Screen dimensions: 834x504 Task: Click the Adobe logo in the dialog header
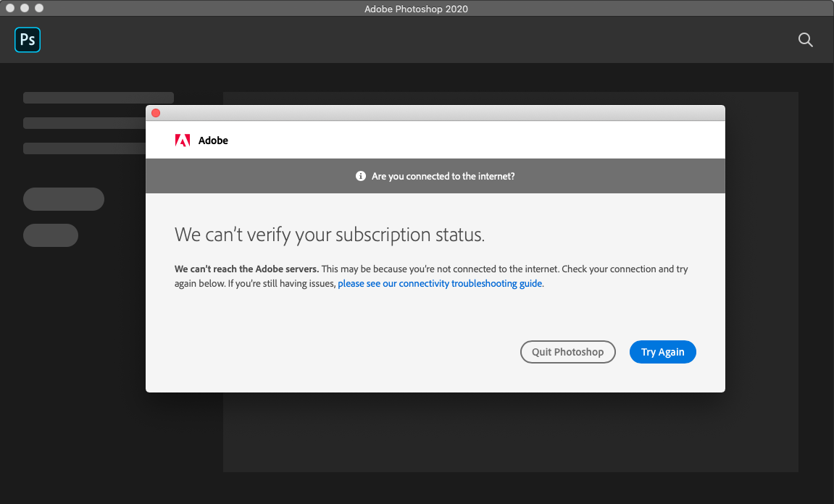click(183, 140)
